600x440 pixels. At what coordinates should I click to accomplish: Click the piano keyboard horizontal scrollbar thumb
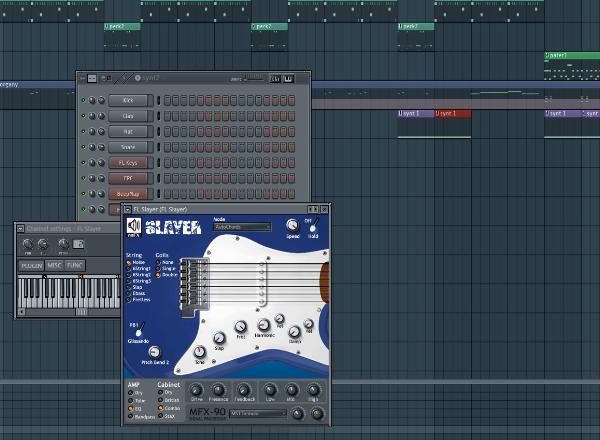[81, 312]
